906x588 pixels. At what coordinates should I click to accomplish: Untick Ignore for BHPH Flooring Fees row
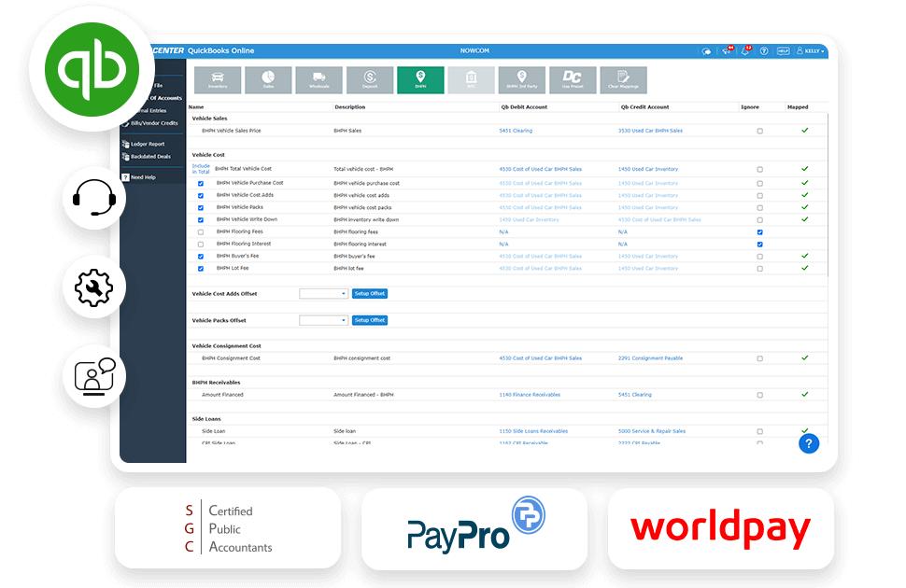coord(759,232)
